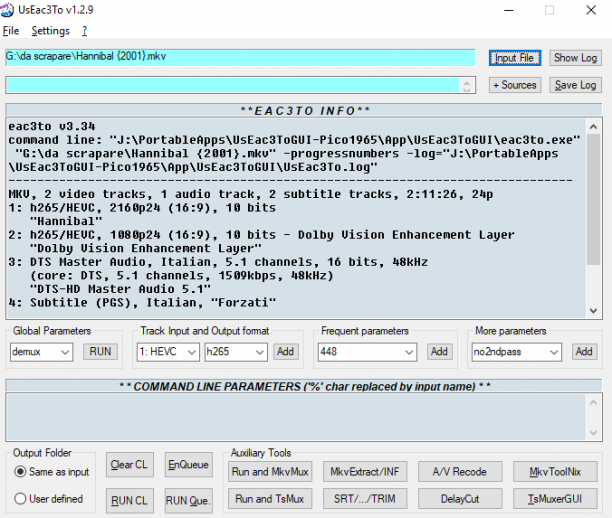Select the Same as input output option
The width and height of the screenshot is (612, 518).
20,472
